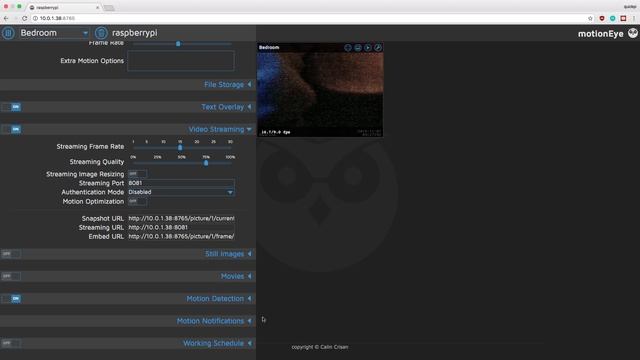Click the wrench configure icon on the Bedroom frame
This screenshot has height=360, width=640.
tap(378, 47)
